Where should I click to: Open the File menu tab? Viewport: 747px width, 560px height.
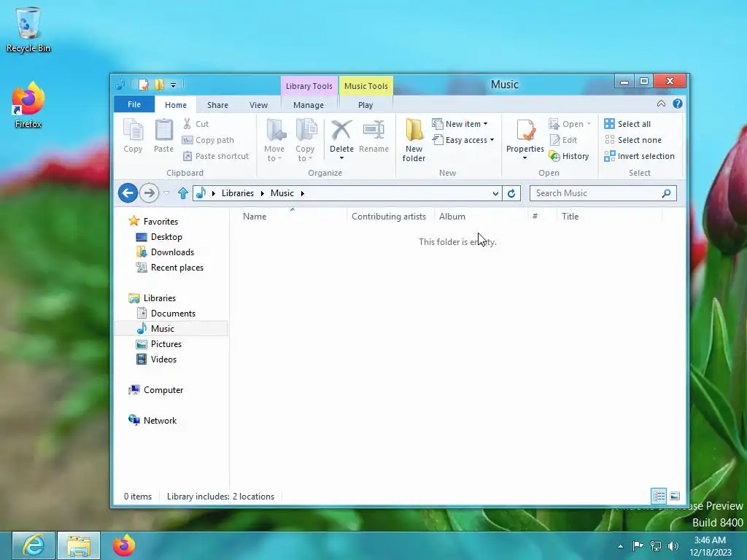tap(134, 104)
